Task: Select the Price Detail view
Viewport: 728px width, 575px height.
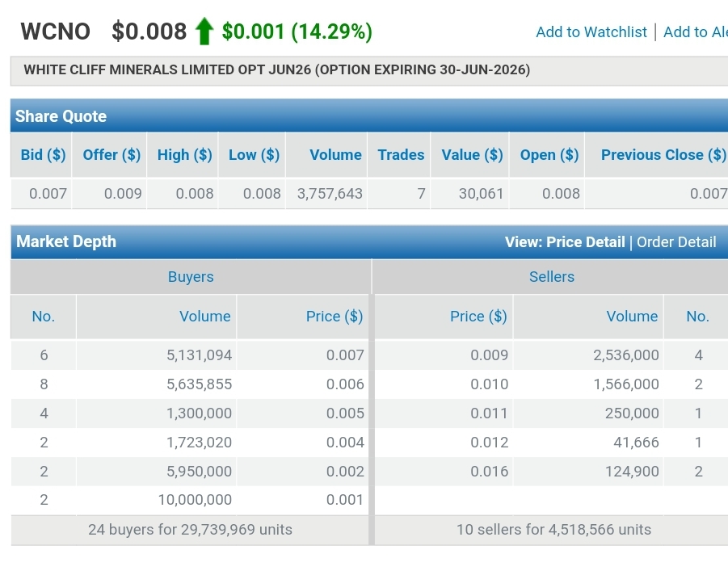Action: click(x=586, y=241)
